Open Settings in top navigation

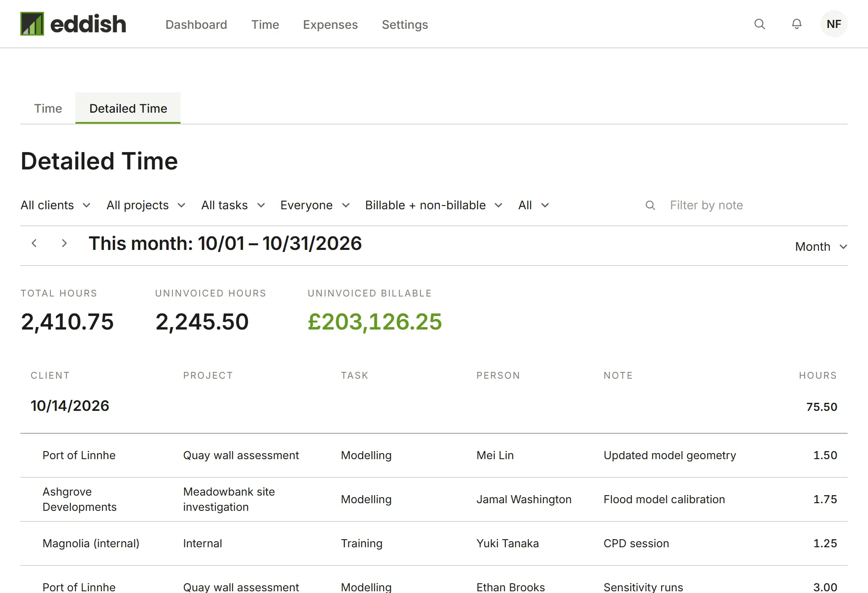tap(405, 25)
